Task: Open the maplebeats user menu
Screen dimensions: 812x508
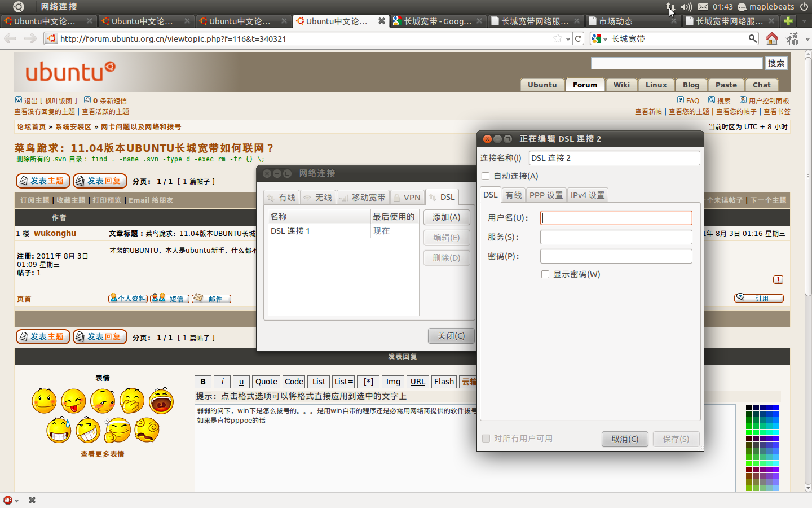Action: click(x=766, y=7)
